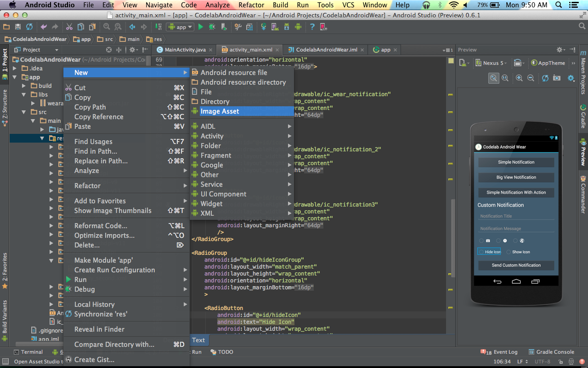The width and height of the screenshot is (588, 368).
Task: Open the Refactor menu in menu bar
Action: 251,5
